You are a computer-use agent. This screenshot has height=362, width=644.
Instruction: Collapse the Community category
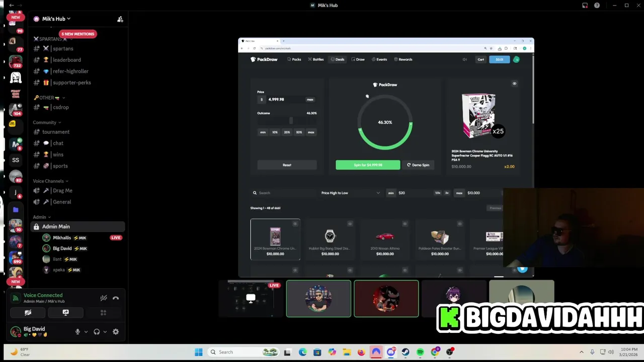click(x=47, y=122)
